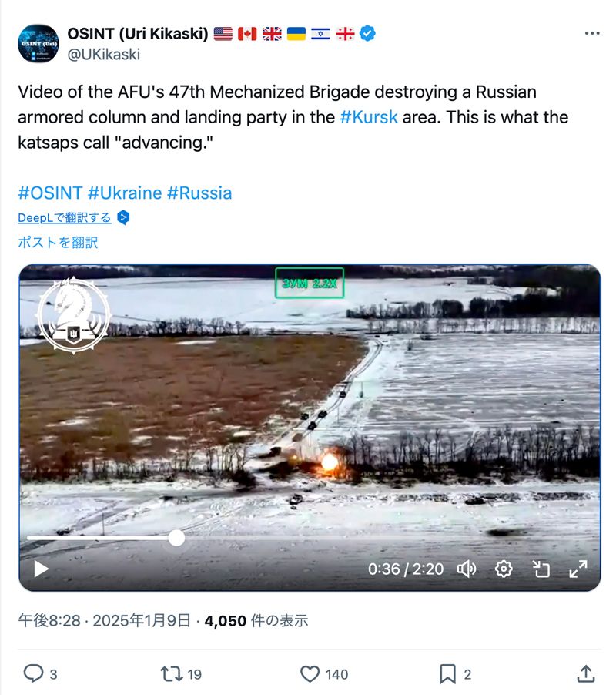Translate the post with the DeepL link
This screenshot has height=695, width=616.
click(65, 217)
